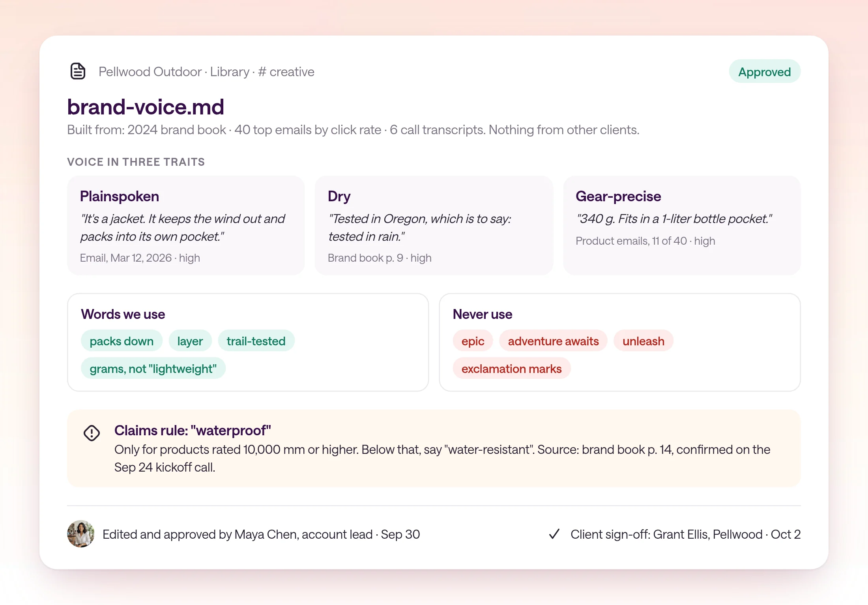Click the 'Only for products rated 10,000 mm' text
The image size is (868, 605).
442,458
